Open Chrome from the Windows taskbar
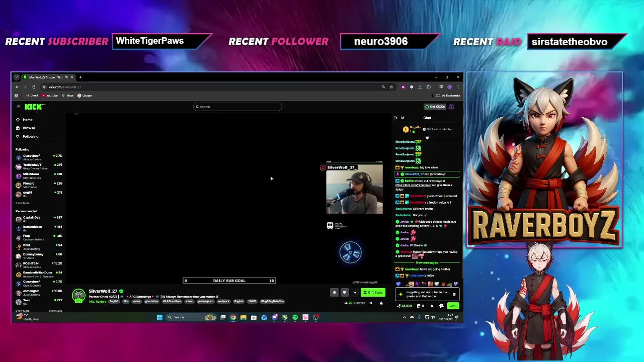The width and height of the screenshot is (644, 362). pos(233,317)
